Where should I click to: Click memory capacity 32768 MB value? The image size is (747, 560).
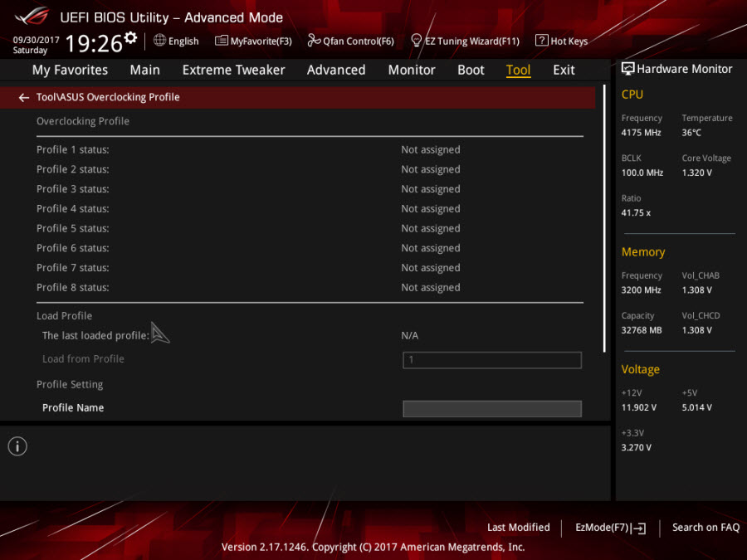point(642,330)
